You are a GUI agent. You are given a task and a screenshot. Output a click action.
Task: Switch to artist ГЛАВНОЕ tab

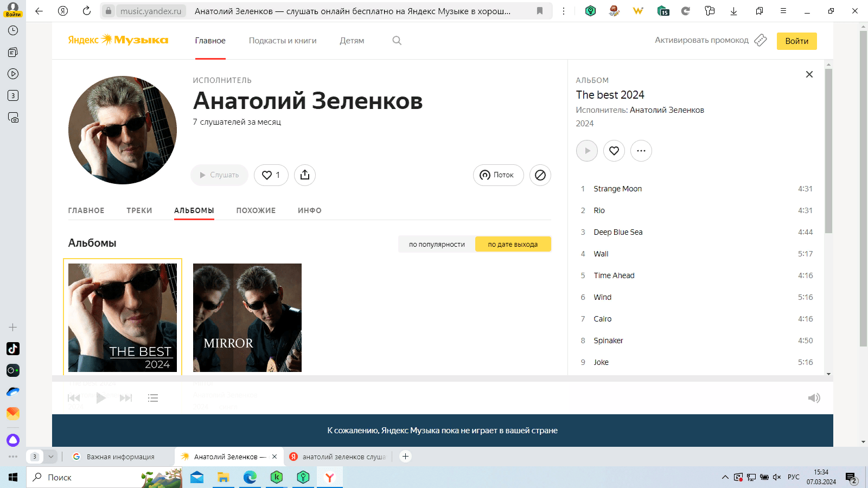coord(86,210)
